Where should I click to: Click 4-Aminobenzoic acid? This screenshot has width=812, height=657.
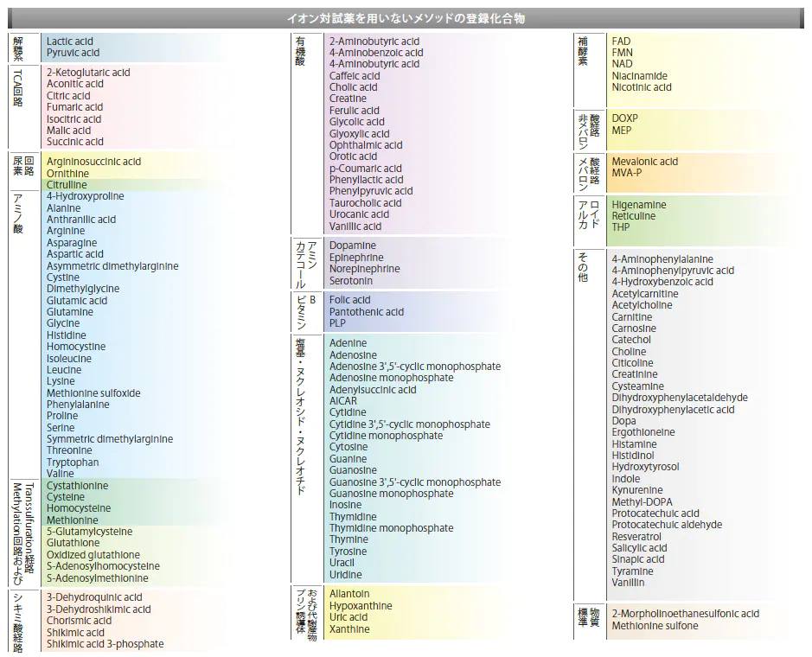(x=376, y=53)
